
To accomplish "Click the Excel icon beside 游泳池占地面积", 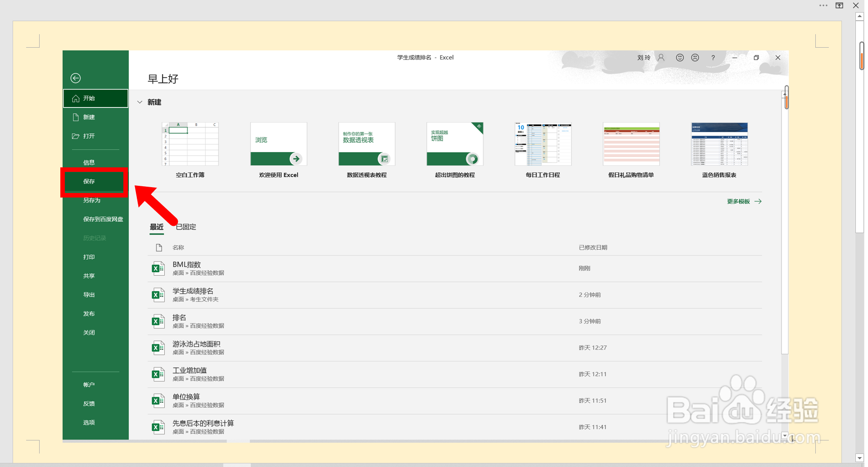I will [x=158, y=348].
